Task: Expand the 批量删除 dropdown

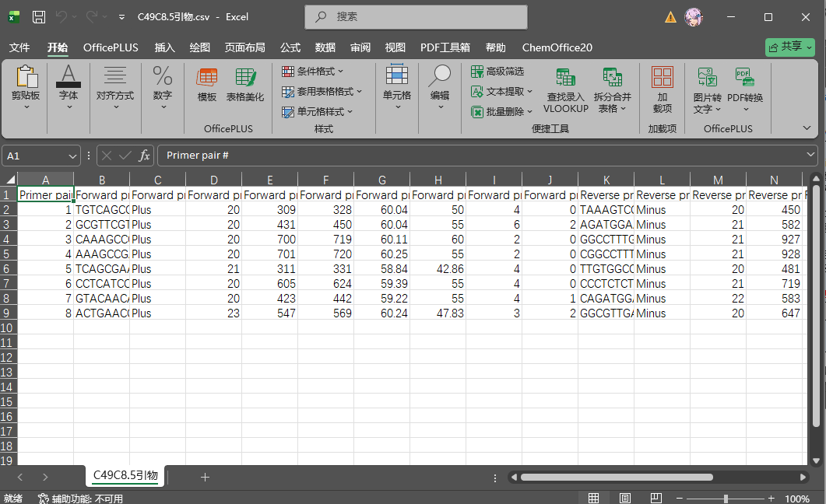Action: [502, 112]
